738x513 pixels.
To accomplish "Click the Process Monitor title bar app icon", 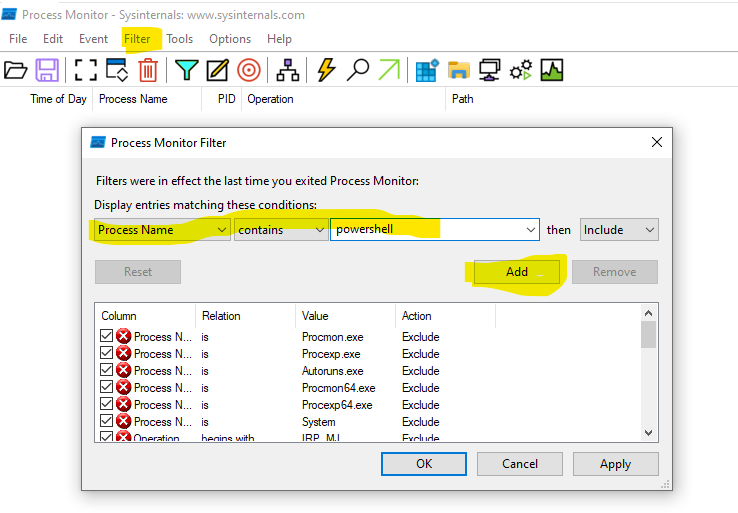I will tap(9, 15).
